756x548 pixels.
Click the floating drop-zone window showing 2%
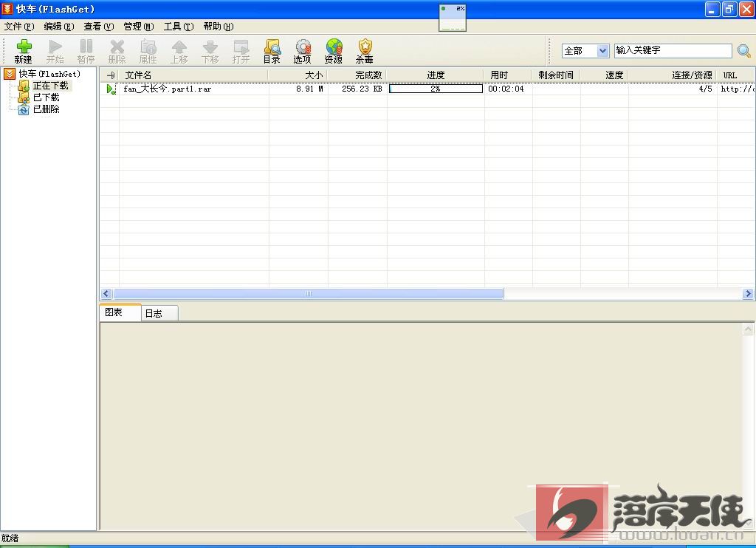pos(453,18)
